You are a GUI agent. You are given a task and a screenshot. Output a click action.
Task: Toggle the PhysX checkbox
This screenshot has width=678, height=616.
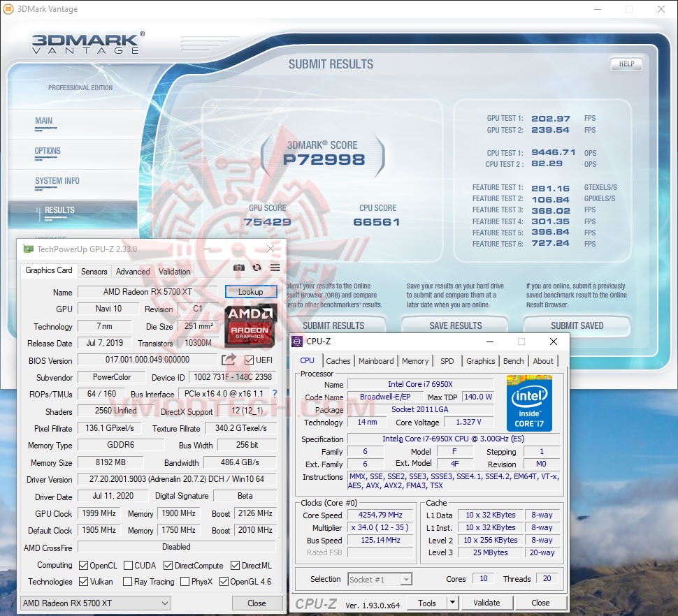[185, 582]
